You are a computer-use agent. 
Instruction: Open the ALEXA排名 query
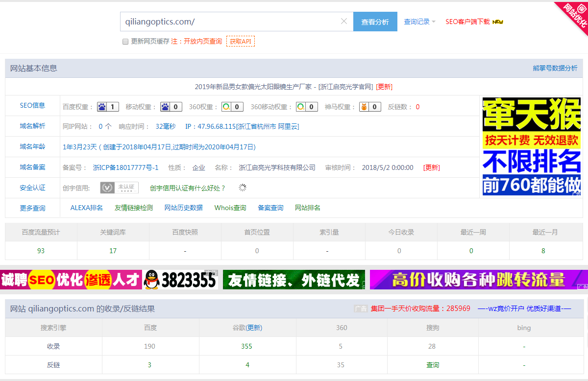pyautogui.click(x=87, y=208)
